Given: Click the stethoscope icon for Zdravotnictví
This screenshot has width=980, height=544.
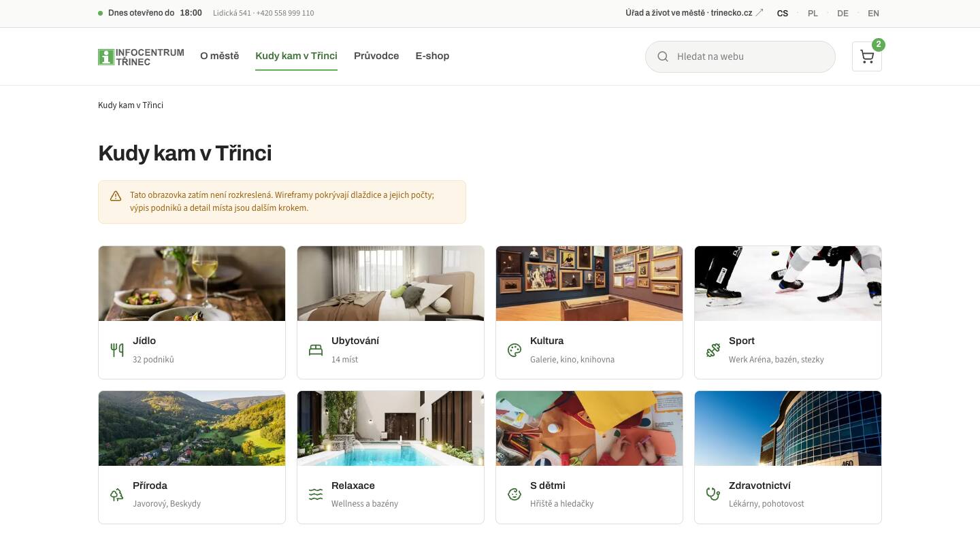Looking at the screenshot, I should click(x=713, y=494).
